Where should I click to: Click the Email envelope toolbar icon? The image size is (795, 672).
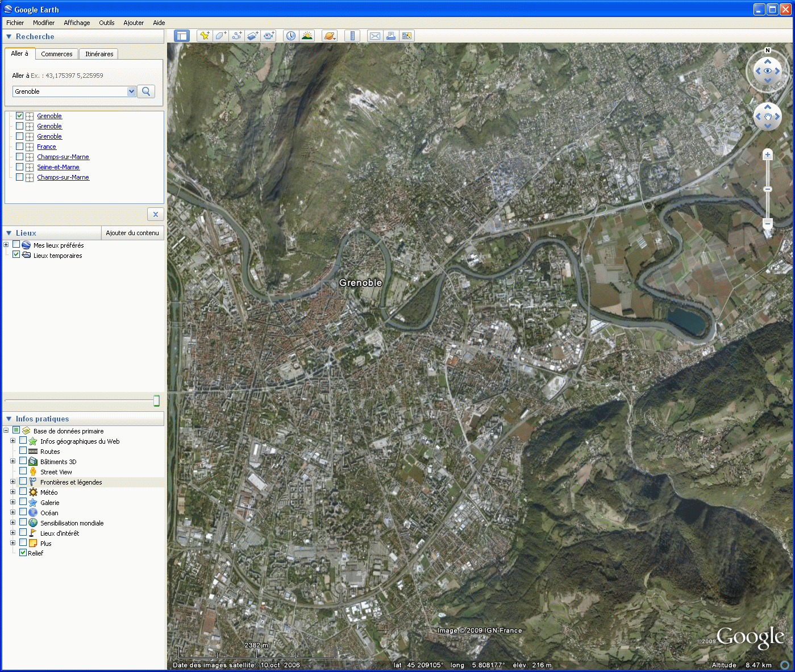tap(375, 36)
